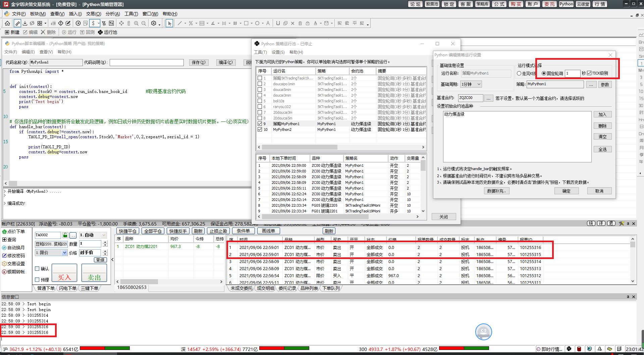
Task: Open the 1.自动 mode dropdown
Action: pos(93,235)
